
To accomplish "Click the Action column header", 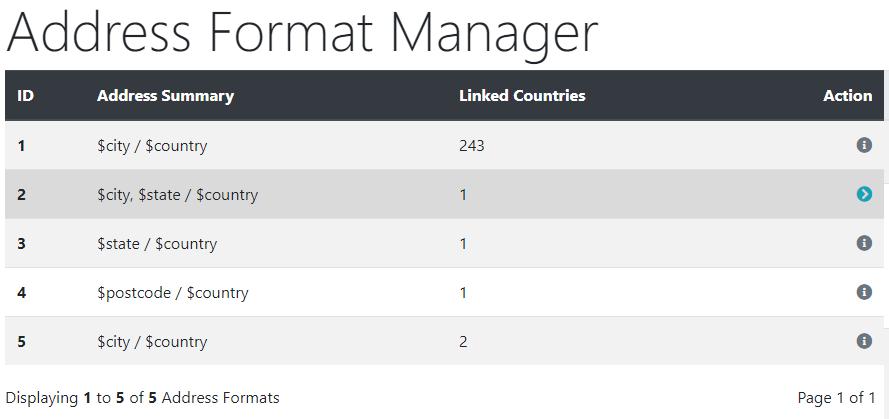I will (848, 96).
